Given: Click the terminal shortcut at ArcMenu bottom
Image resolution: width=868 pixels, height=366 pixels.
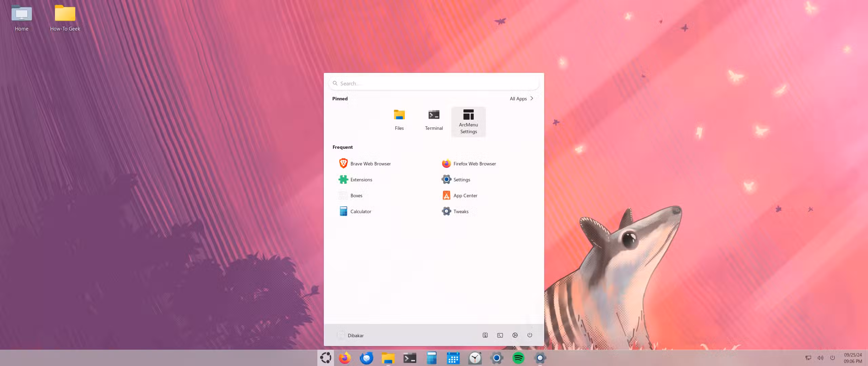Looking at the screenshot, I should click(500, 335).
